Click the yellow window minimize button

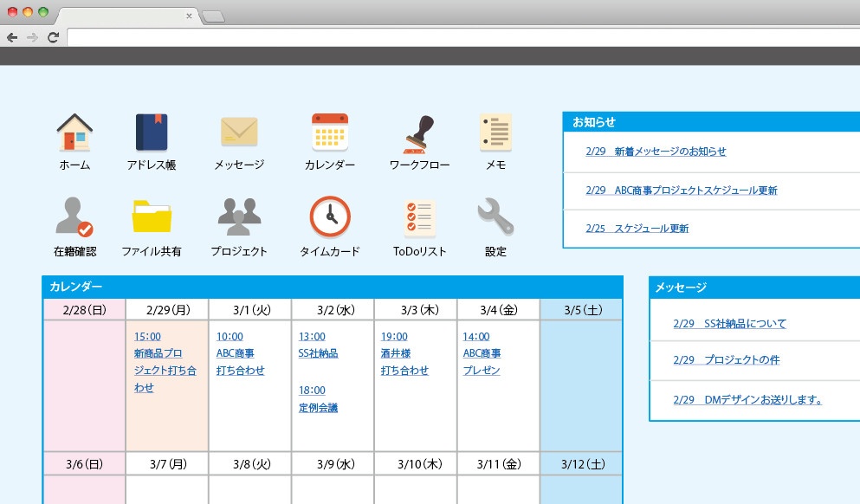point(28,12)
